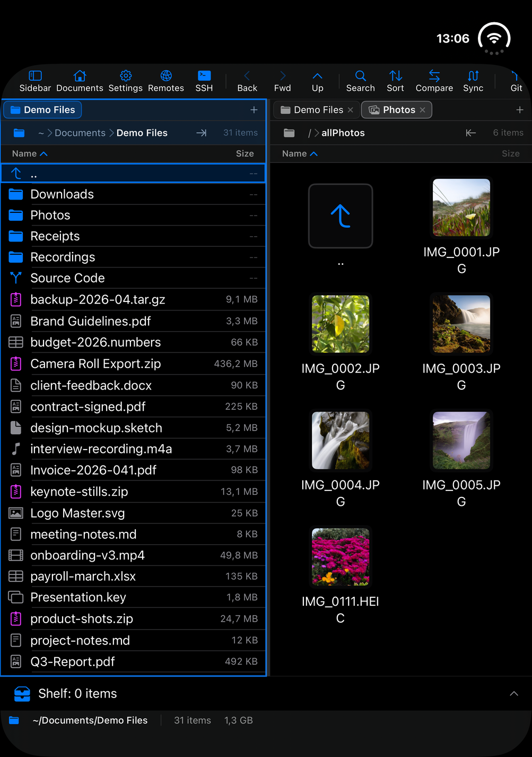Add new tab in left pane
532x757 pixels.
254,110
